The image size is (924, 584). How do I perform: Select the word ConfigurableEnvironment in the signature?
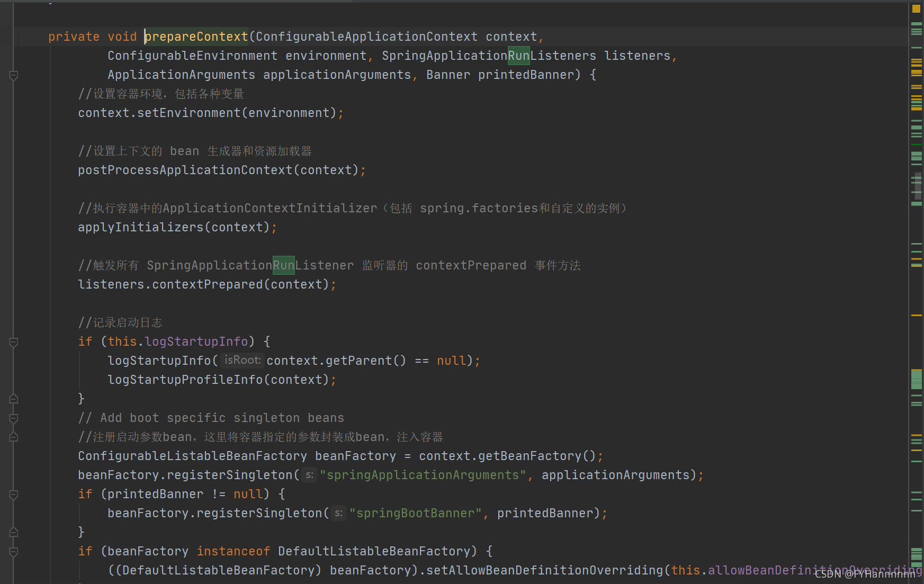(192, 55)
